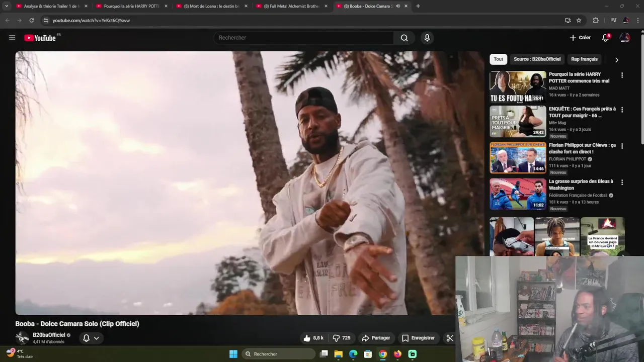The height and width of the screenshot is (362, 644).
Task: Close the Booba - Dolce Camara tab
Action: [406, 6]
